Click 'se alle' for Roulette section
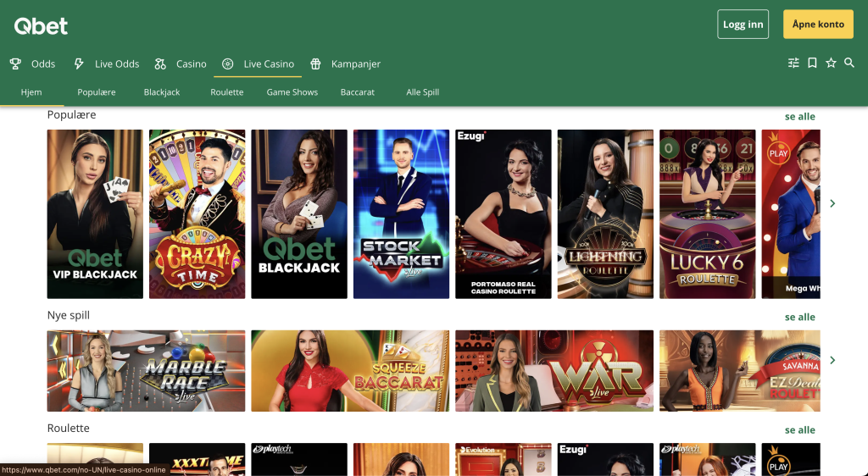Screen dimensions: 868x476 800,430
